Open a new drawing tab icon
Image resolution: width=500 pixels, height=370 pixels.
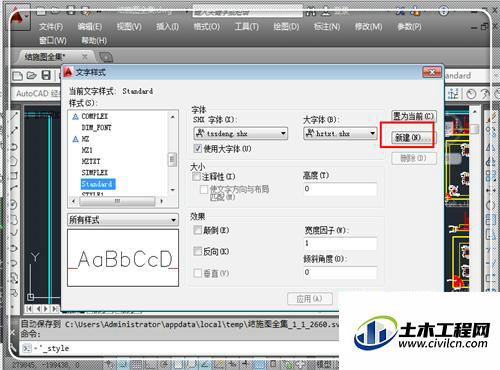[106, 57]
